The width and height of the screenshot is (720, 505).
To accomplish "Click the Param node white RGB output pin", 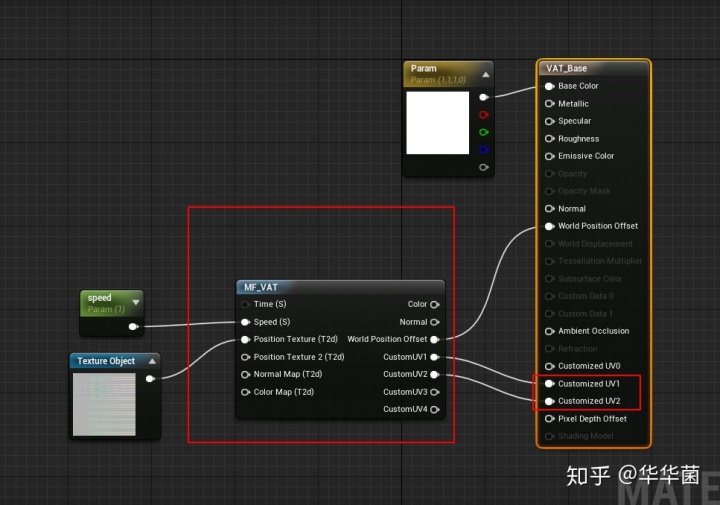I will (x=484, y=97).
